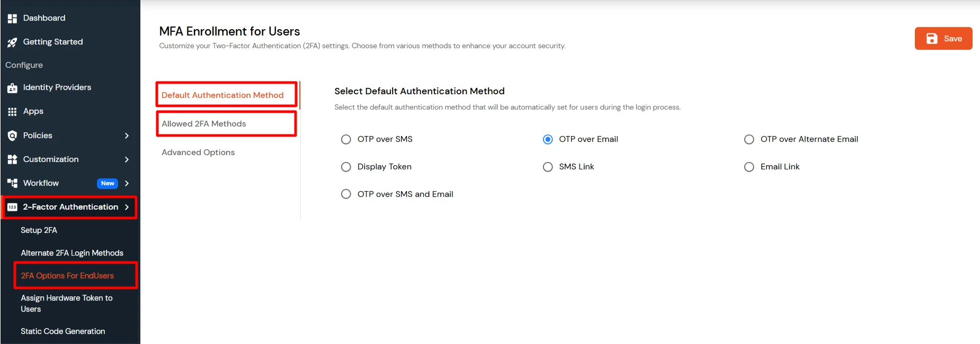980x344 pixels.
Task: Click the Dashboard grid icon
Action: [x=12, y=17]
